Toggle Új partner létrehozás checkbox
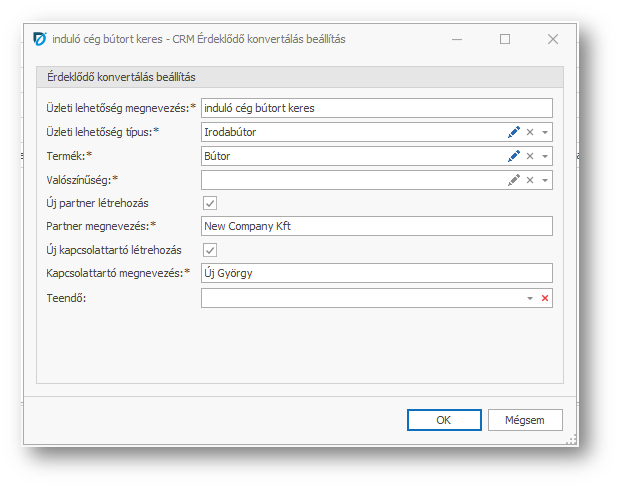The image size is (621, 489). coord(210,203)
